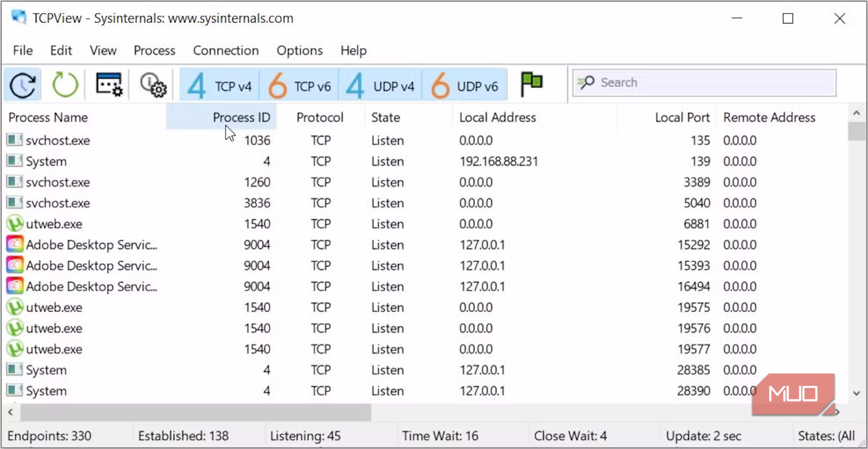Sort by Process Name column header
The image size is (868, 449).
(x=48, y=117)
